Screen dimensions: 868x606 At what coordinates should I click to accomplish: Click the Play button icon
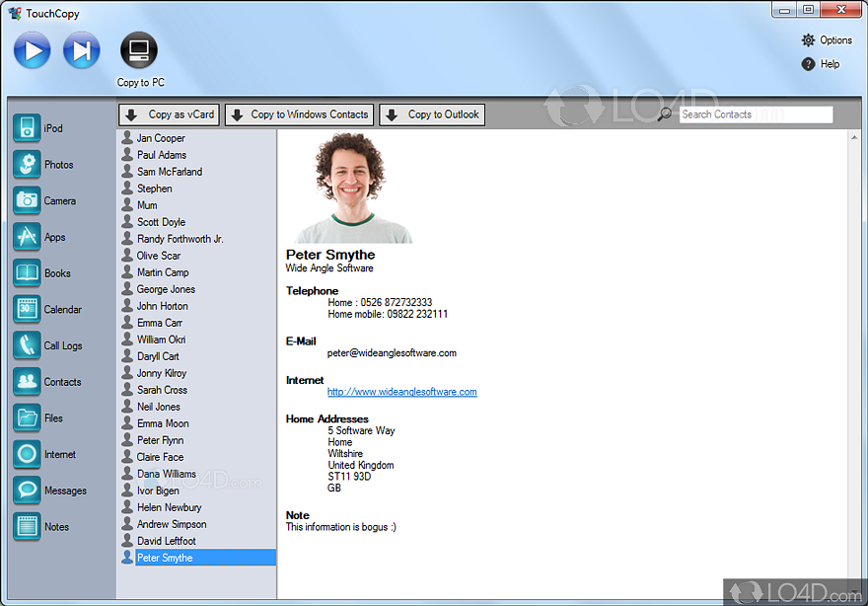click(x=32, y=50)
